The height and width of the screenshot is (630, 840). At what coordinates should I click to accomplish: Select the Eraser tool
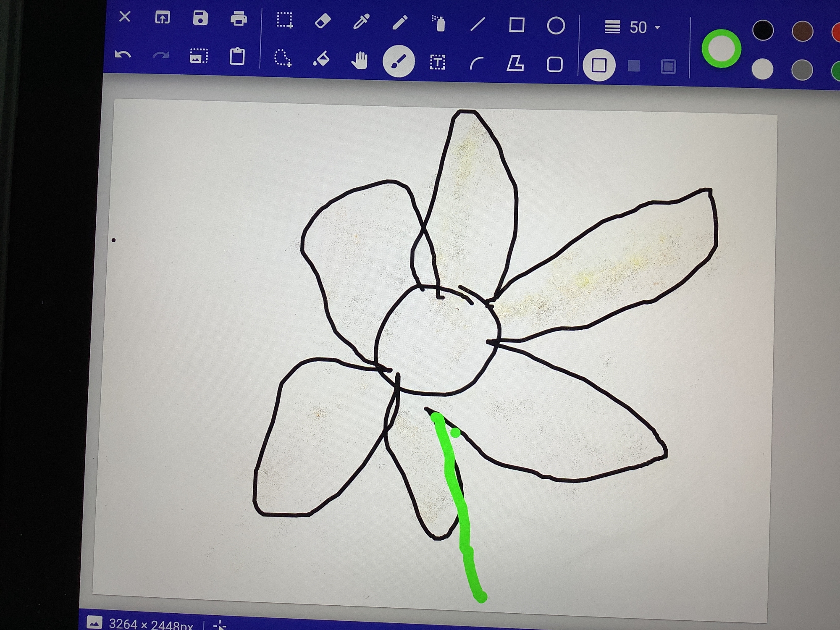pyautogui.click(x=323, y=21)
